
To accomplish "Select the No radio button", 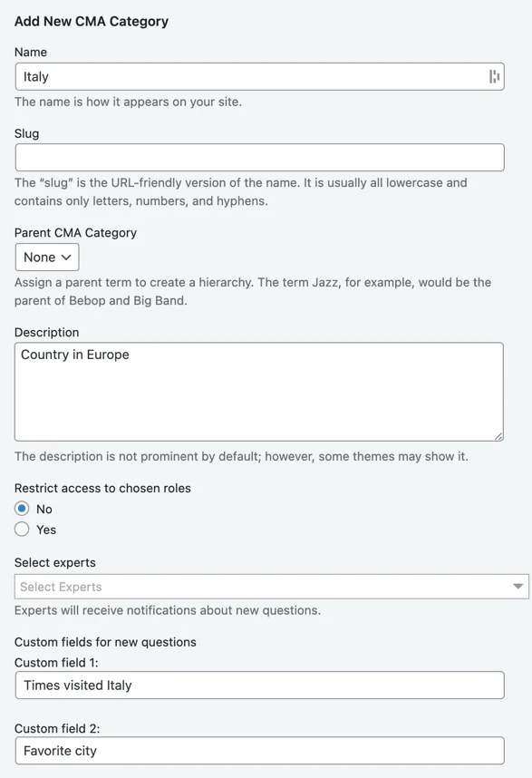I will click(22, 509).
